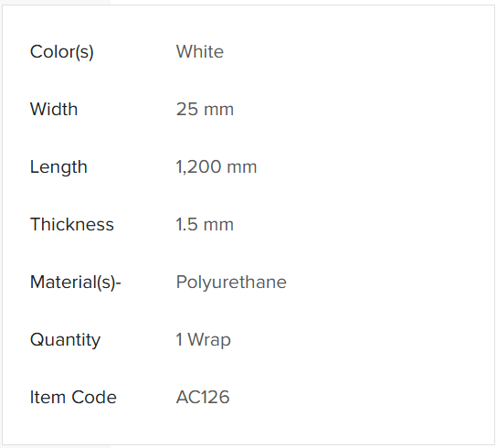Click the Length label
This screenshot has height=448, width=497.
click(x=58, y=167)
